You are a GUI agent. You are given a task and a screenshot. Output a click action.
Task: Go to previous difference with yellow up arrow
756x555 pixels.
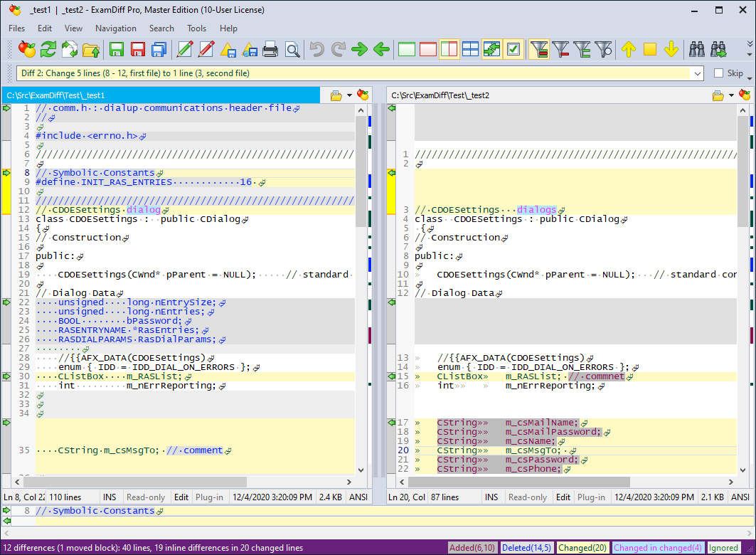click(628, 49)
